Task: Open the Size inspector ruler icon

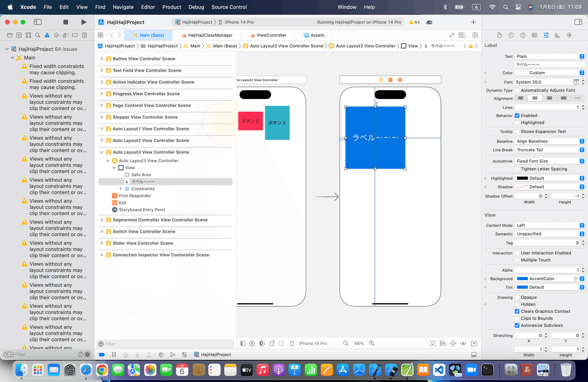Action: [x=558, y=35]
